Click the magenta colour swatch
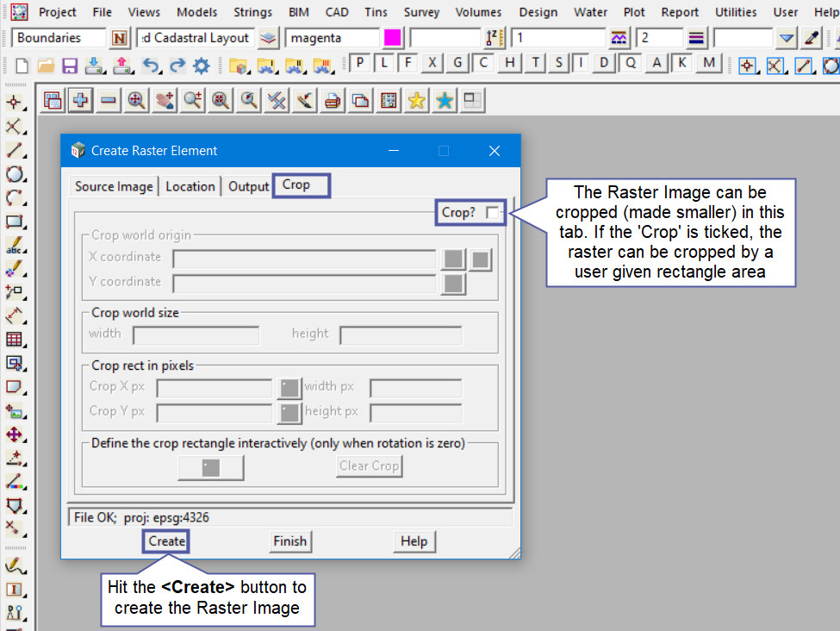The height and width of the screenshot is (631, 840). 393,38
